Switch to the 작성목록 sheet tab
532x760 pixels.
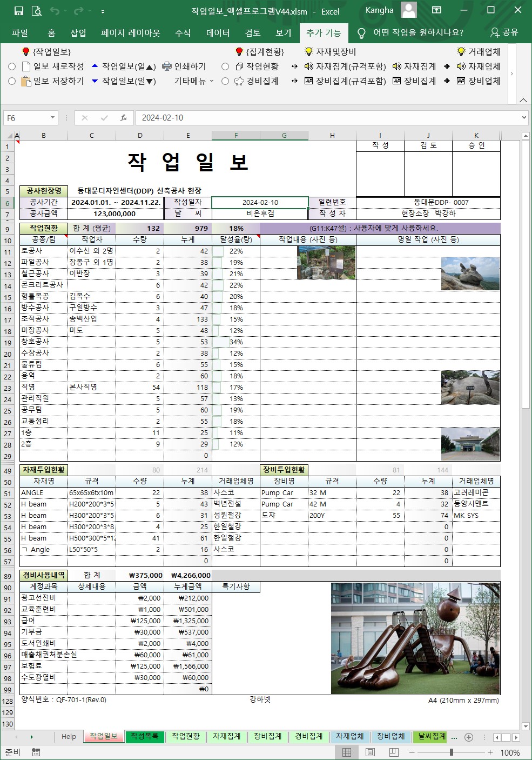[x=145, y=736]
